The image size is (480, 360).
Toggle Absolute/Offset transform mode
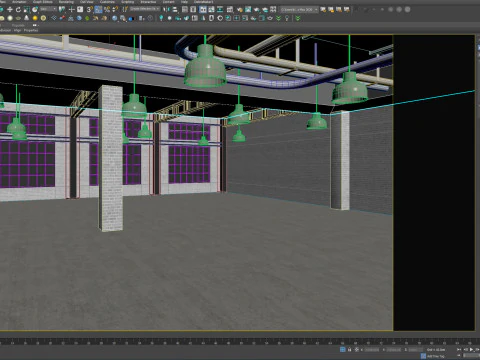pos(357,349)
